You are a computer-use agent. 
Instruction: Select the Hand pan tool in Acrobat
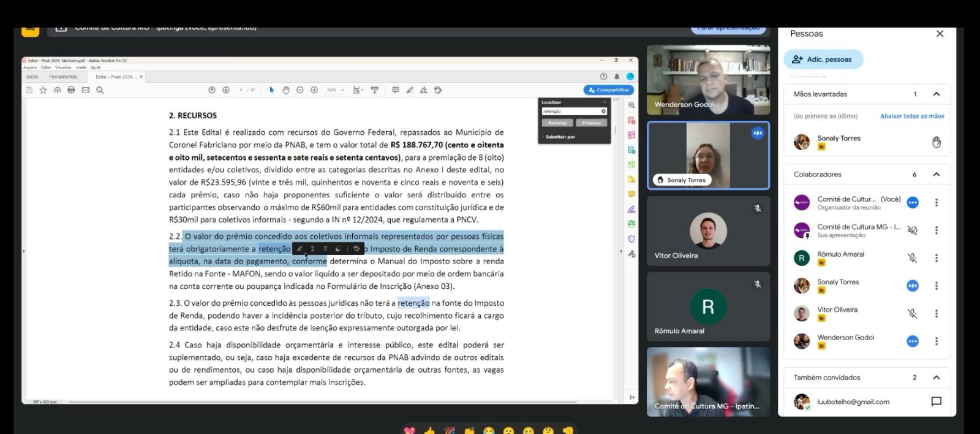(285, 90)
